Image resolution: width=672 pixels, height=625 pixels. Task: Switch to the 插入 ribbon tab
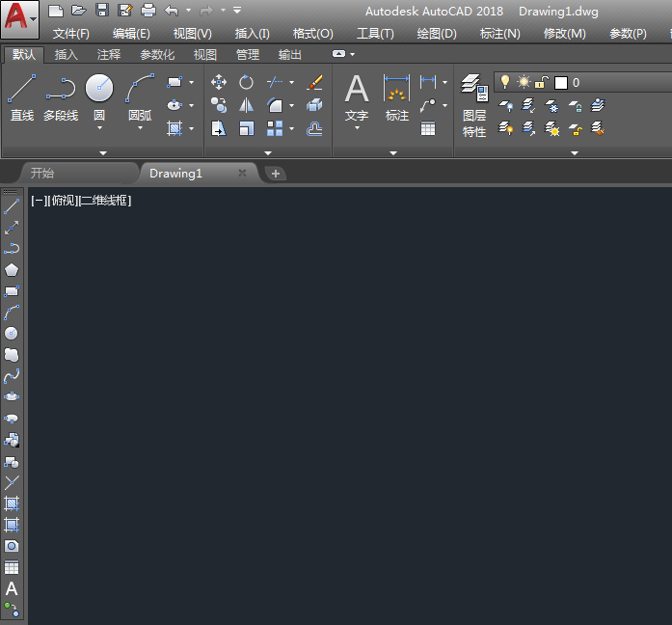[67, 54]
